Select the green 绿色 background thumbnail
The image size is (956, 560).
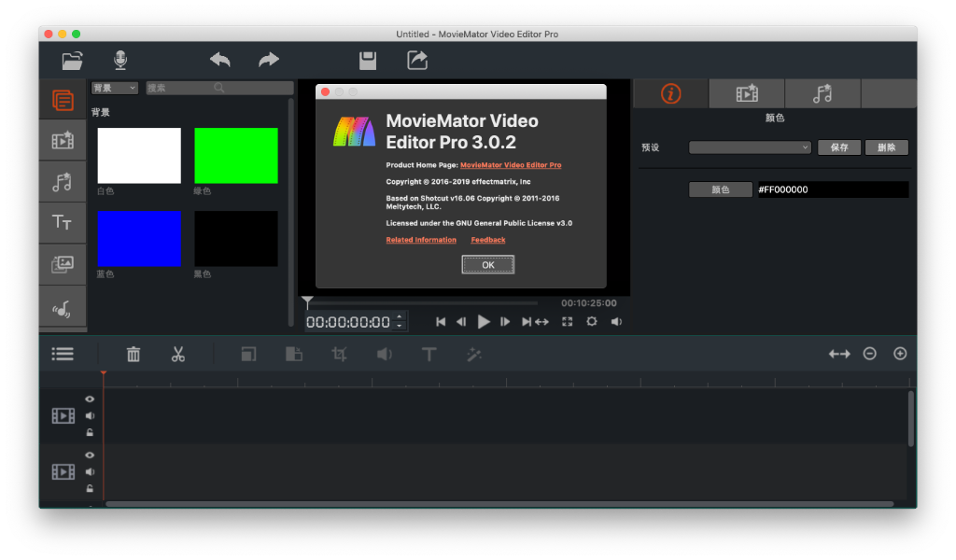(236, 155)
